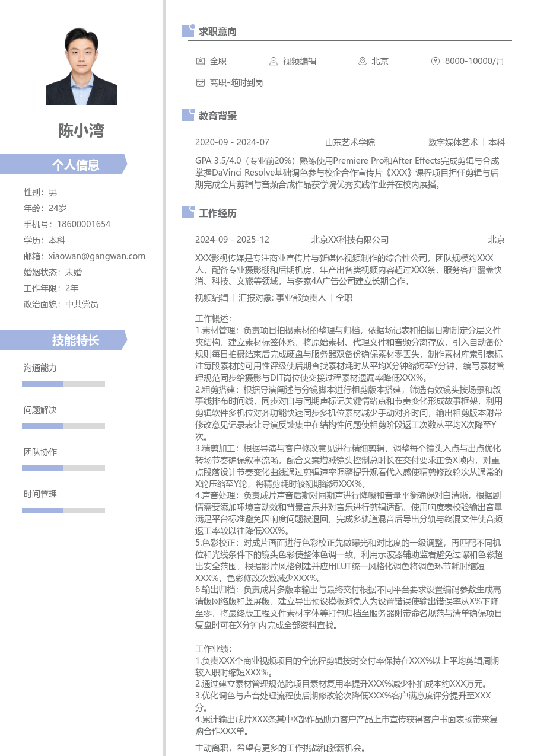Click the person icon beside 视频编辑

tap(273, 61)
